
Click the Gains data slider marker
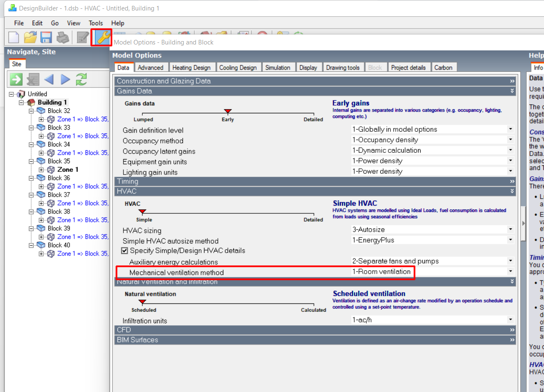228,111
